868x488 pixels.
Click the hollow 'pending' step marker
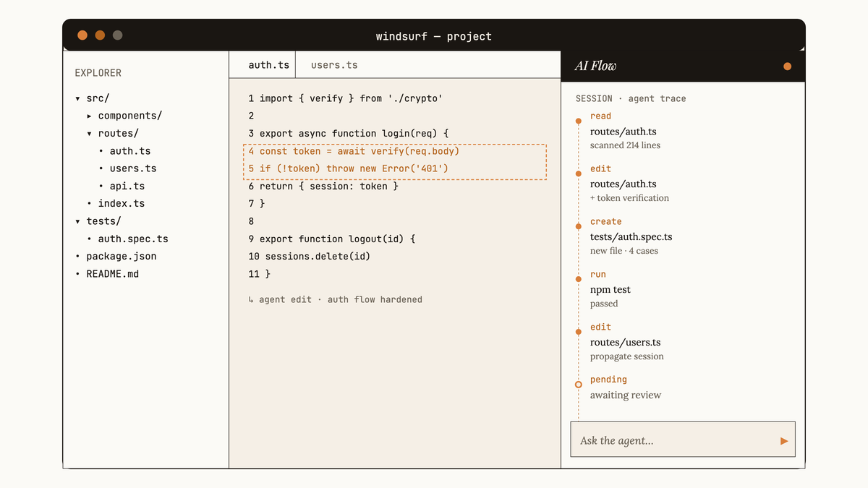click(x=579, y=385)
